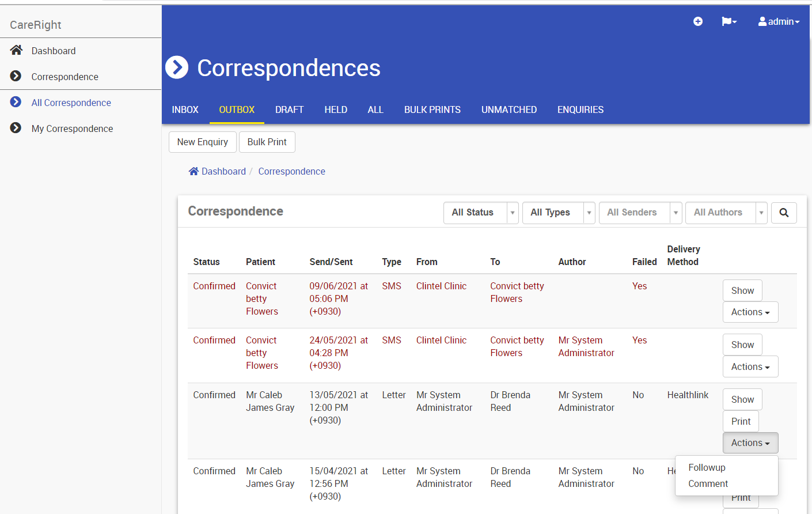Collapse Actions for the 13/05/2021 Letter row
This screenshot has width=812, height=514.
[x=750, y=443]
